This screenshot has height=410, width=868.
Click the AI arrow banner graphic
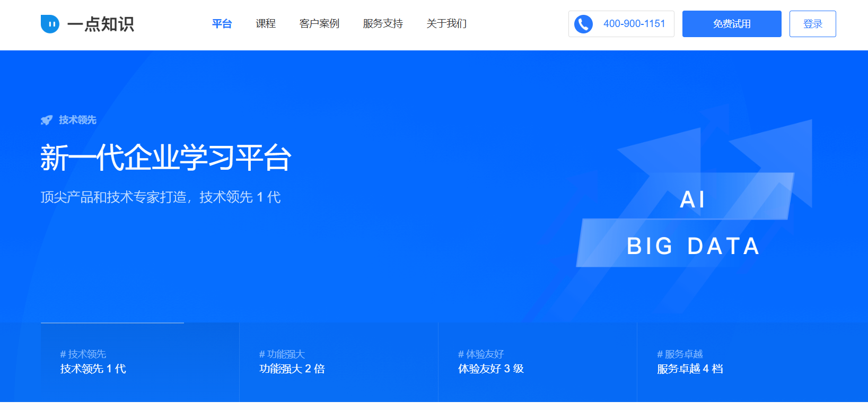(x=692, y=199)
